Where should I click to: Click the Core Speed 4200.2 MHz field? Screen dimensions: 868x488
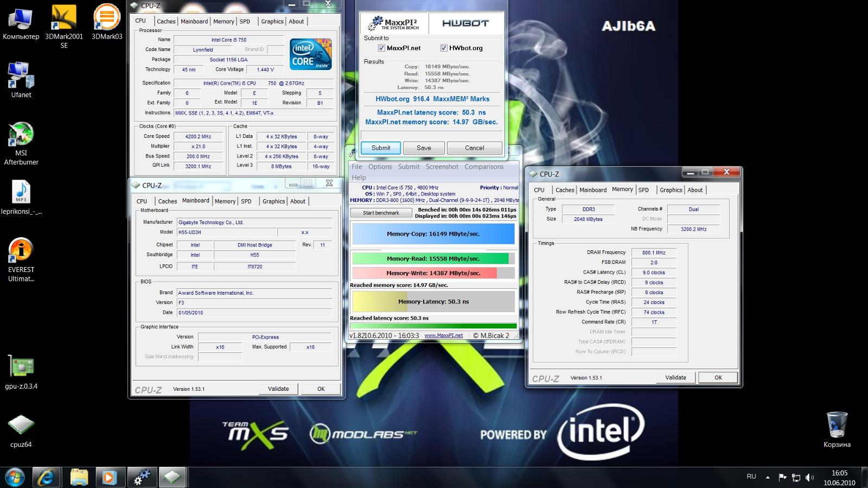[x=198, y=136]
